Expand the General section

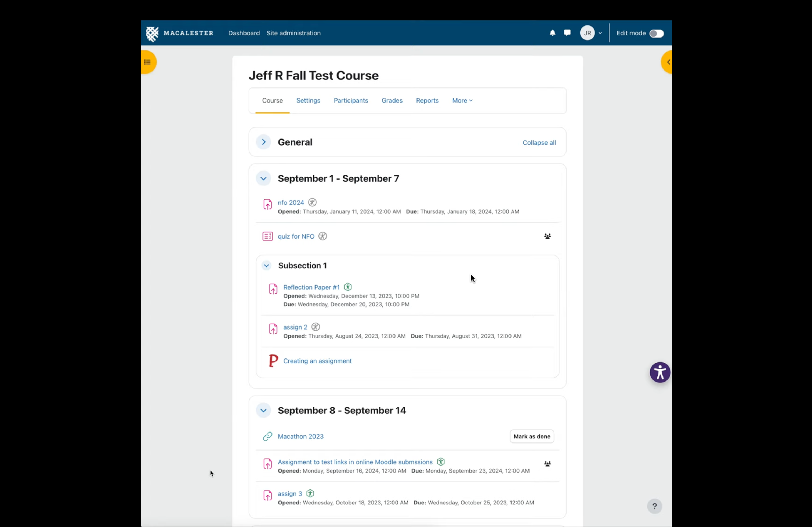click(x=263, y=142)
